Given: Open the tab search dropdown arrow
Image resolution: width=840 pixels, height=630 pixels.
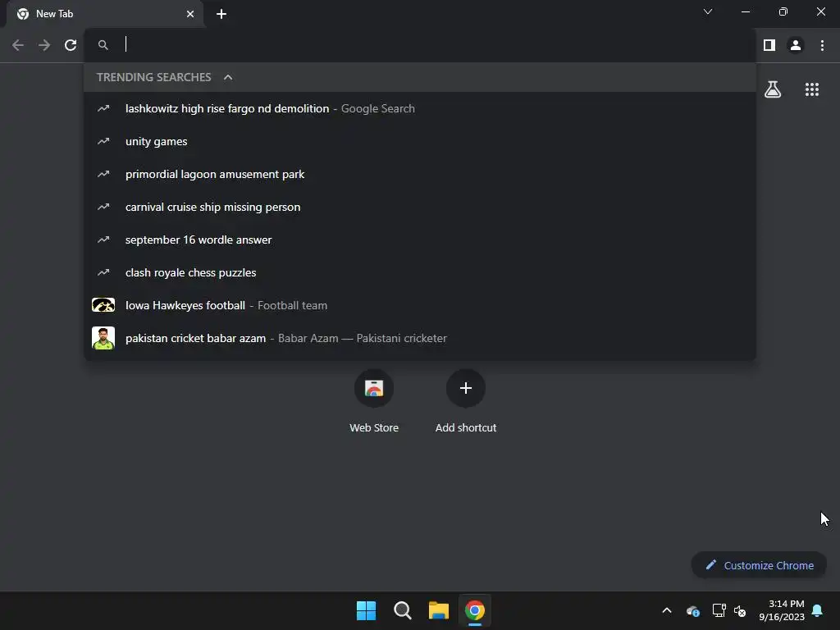Looking at the screenshot, I should (708, 11).
